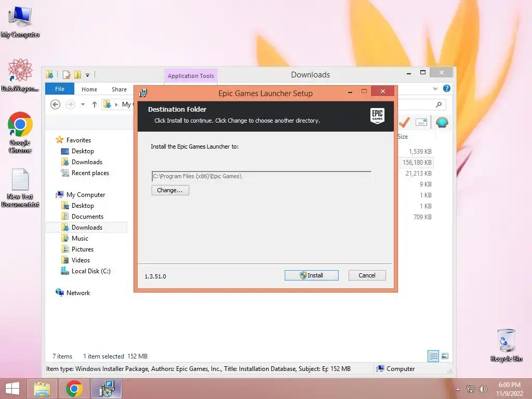Open File Explorer from the taskbar
532x399 pixels.
coord(42,389)
